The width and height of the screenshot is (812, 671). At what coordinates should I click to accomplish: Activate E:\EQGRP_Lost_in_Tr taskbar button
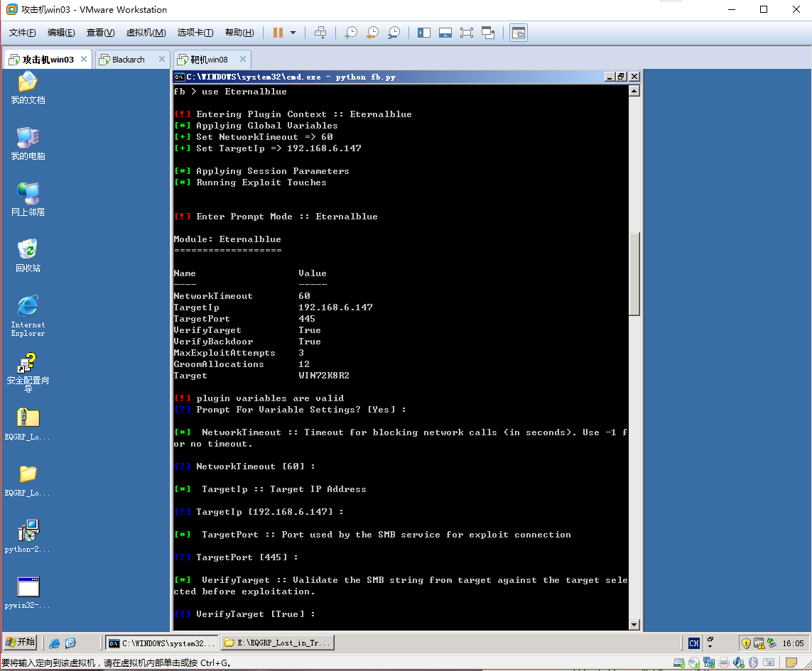click(x=278, y=643)
